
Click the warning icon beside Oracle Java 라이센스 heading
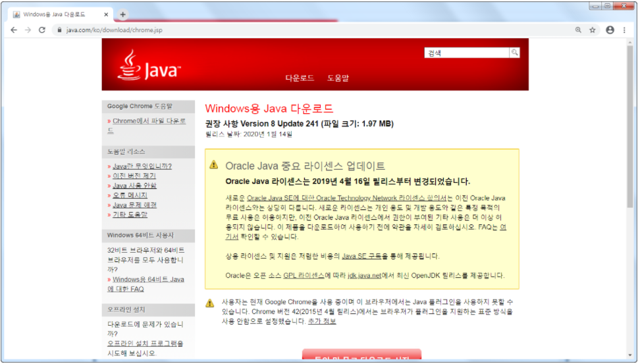click(x=213, y=165)
